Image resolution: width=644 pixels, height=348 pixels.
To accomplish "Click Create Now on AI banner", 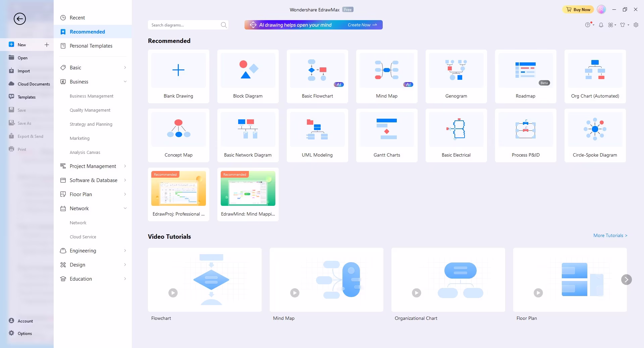I will [x=362, y=25].
